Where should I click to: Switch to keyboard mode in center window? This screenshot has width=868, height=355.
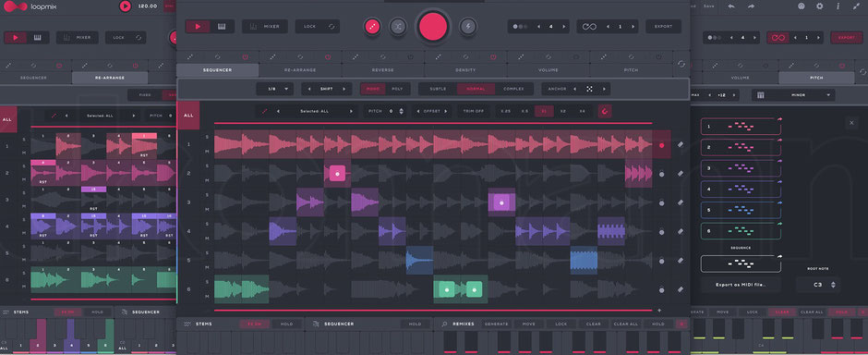point(222,26)
